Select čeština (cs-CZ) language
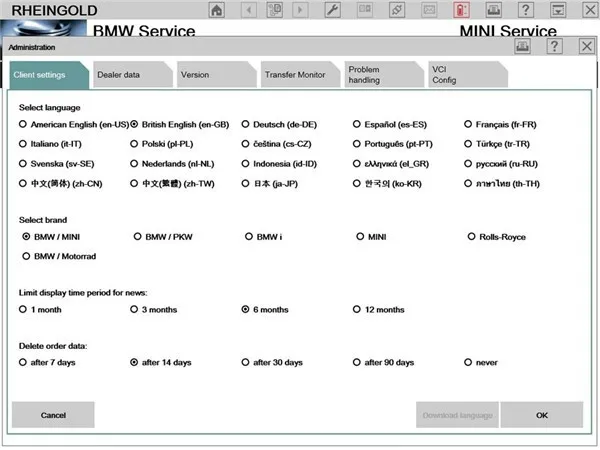The image size is (600, 450). coord(277,144)
